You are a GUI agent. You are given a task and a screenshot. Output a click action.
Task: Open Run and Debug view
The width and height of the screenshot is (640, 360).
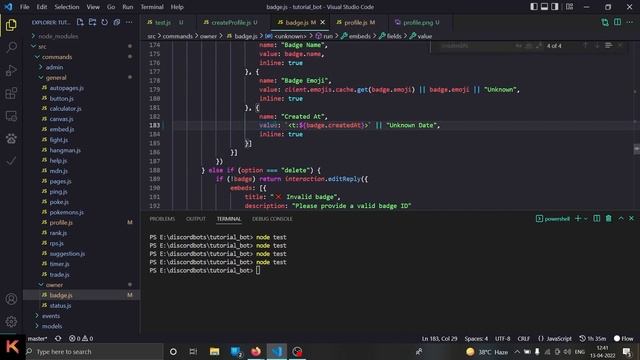11,70
